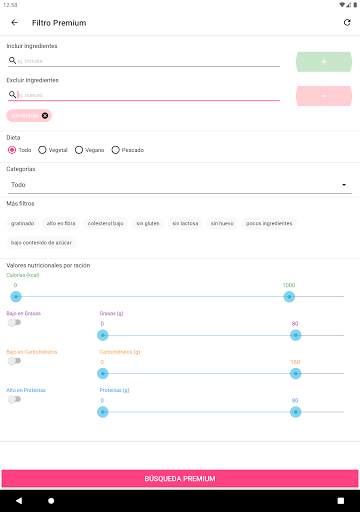Tap the search icon in Excluir ingredientes
This screenshot has height=512, width=360.
point(12,95)
